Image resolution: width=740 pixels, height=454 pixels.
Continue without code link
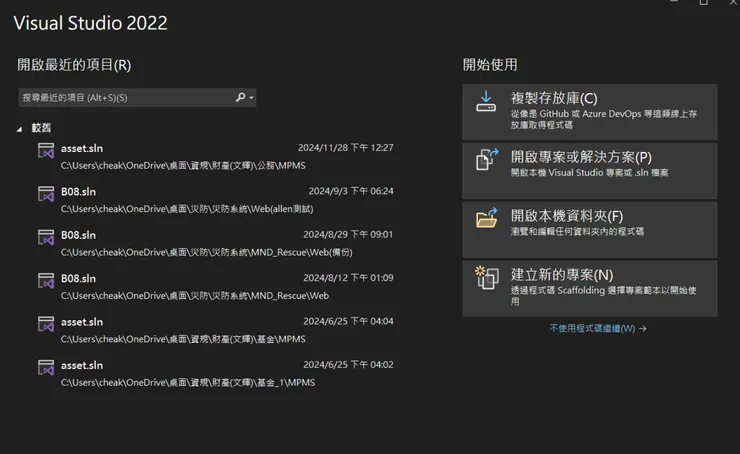(x=597, y=328)
